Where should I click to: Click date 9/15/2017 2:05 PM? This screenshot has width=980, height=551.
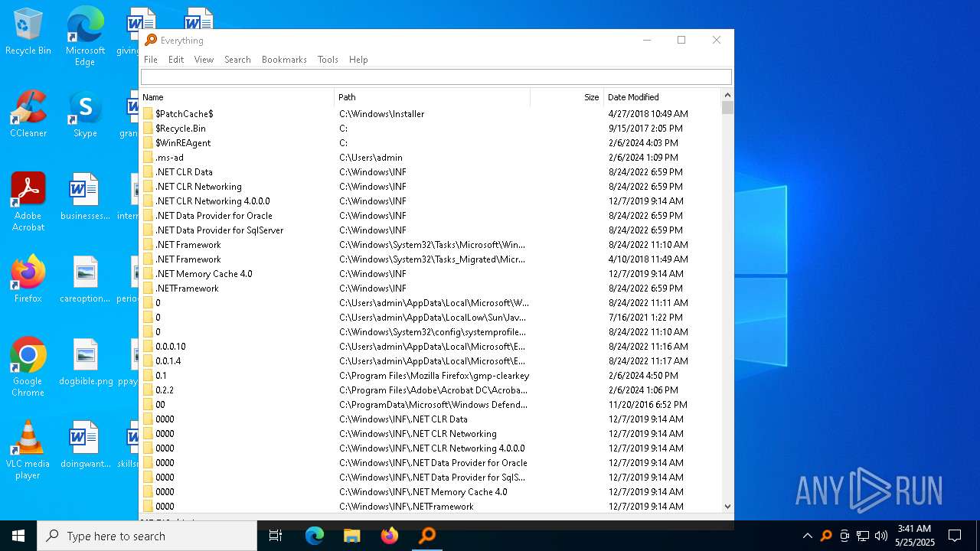pos(645,129)
